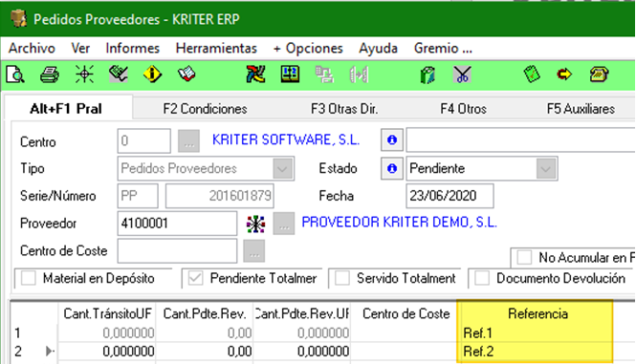This screenshot has width=636, height=364.
Task: Click the grayed split columns toolbar icon
Action: point(359,75)
